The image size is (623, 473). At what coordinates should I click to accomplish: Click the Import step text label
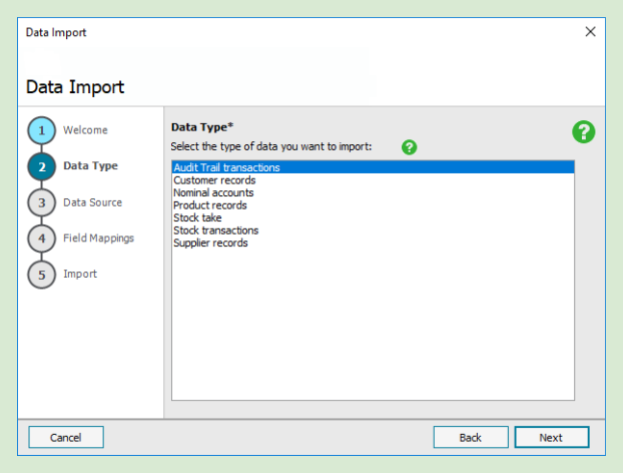pos(80,274)
